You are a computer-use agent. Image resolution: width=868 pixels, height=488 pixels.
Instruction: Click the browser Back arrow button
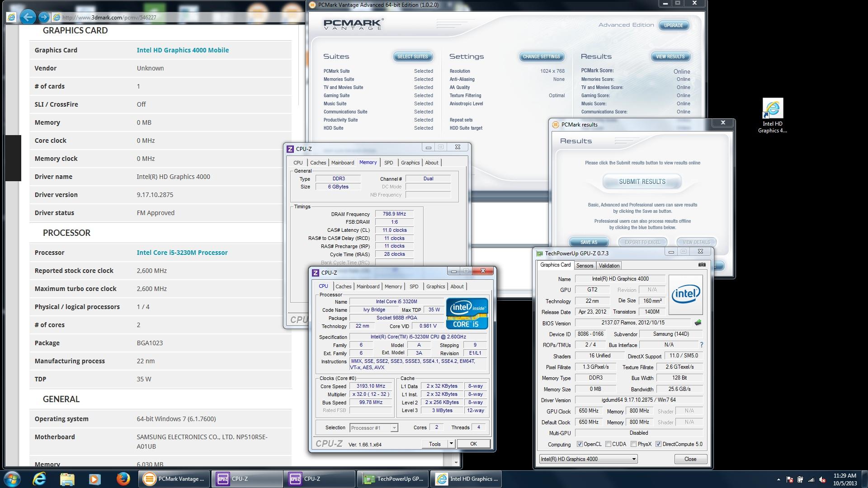click(x=28, y=17)
